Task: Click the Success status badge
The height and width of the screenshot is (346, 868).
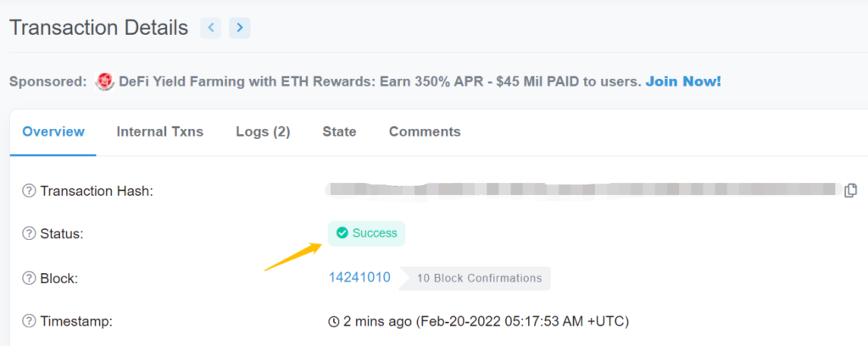Action: pos(366,233)
